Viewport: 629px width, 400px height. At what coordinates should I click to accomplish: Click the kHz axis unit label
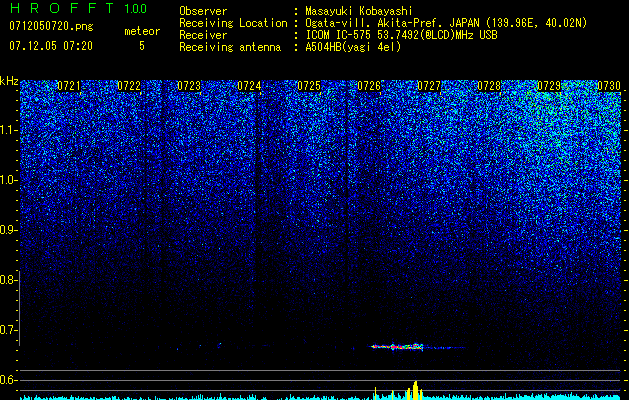9,81
